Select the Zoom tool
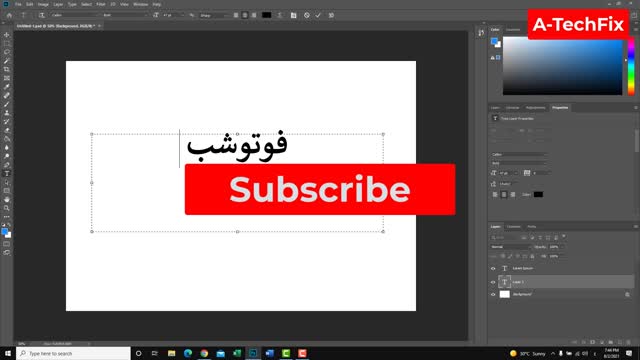 (x=7, y=208)
